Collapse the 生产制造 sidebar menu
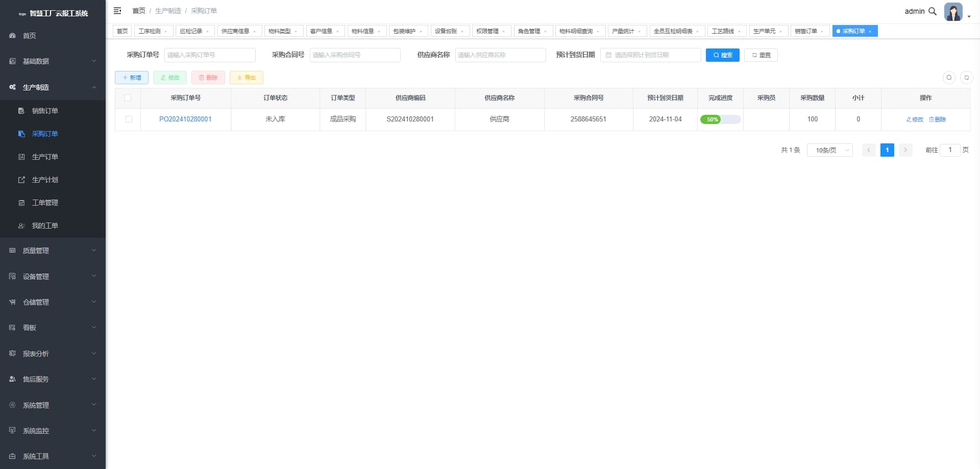This screenshot has height=469, width=980. 53,87
